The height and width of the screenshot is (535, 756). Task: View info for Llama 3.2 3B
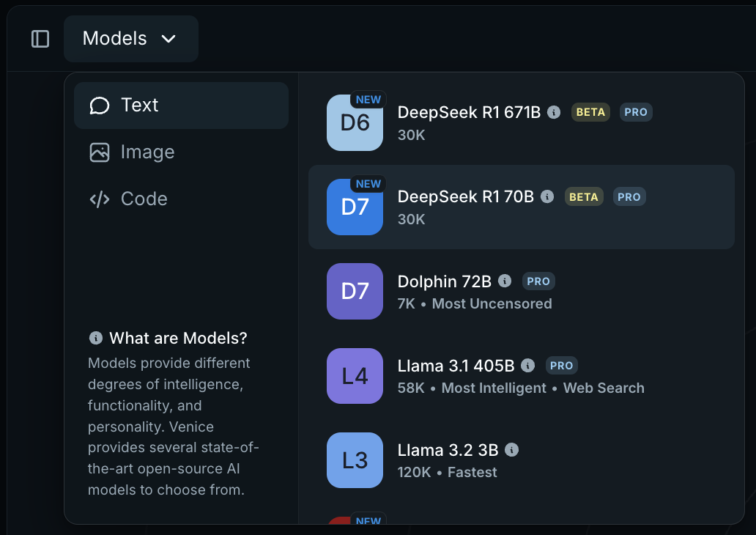(x=512, y=449)
